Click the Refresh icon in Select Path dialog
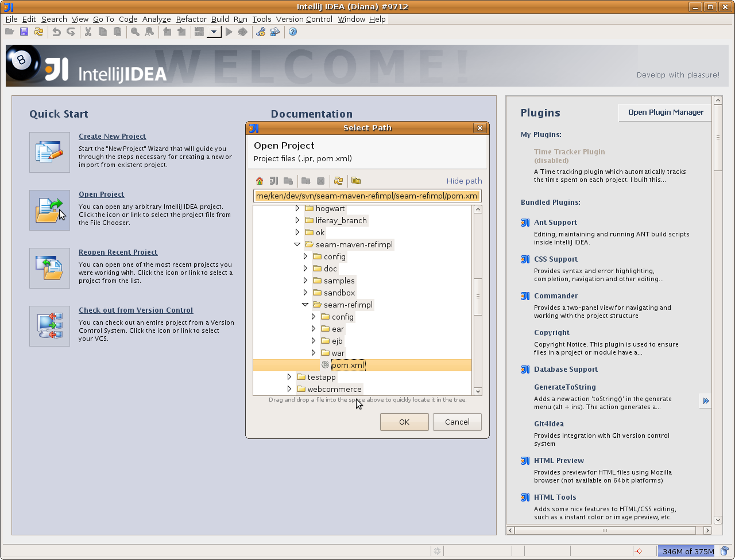This screenshot has width=735, height=560. [x=338, y=181]
